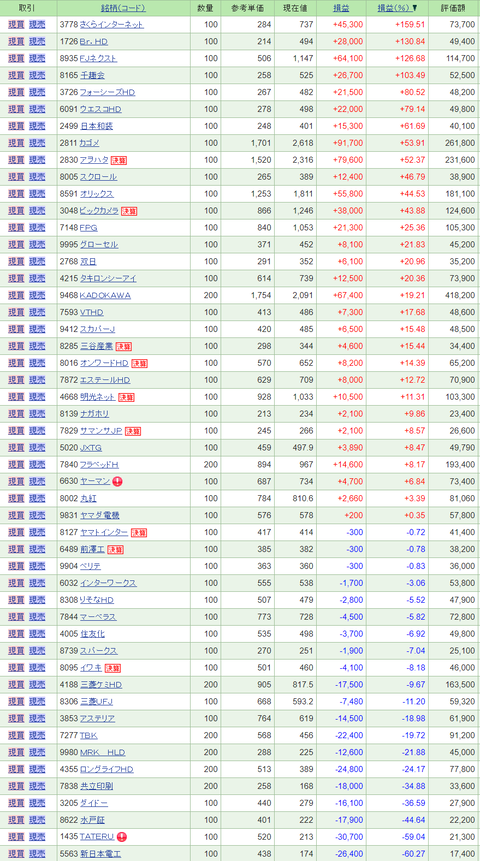Click the 決算 badge next to アヲハタ

click(x=119, y=160)
